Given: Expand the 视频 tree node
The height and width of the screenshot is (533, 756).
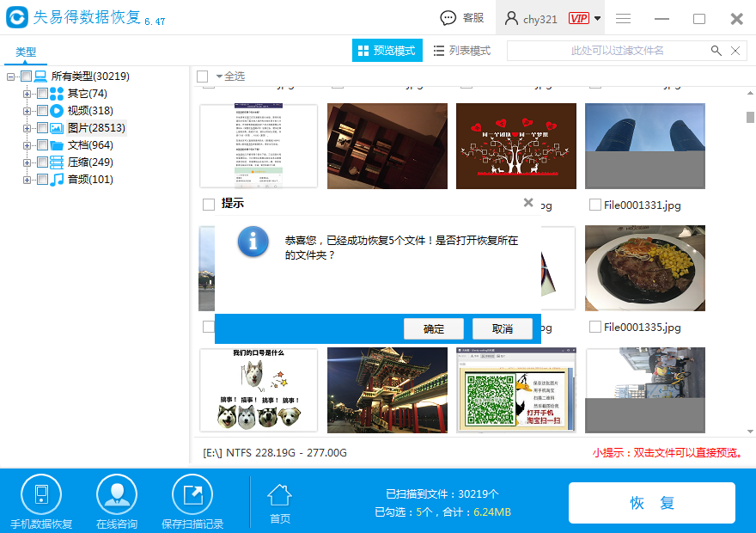Looking at the screenshot, I should point(27,111).
